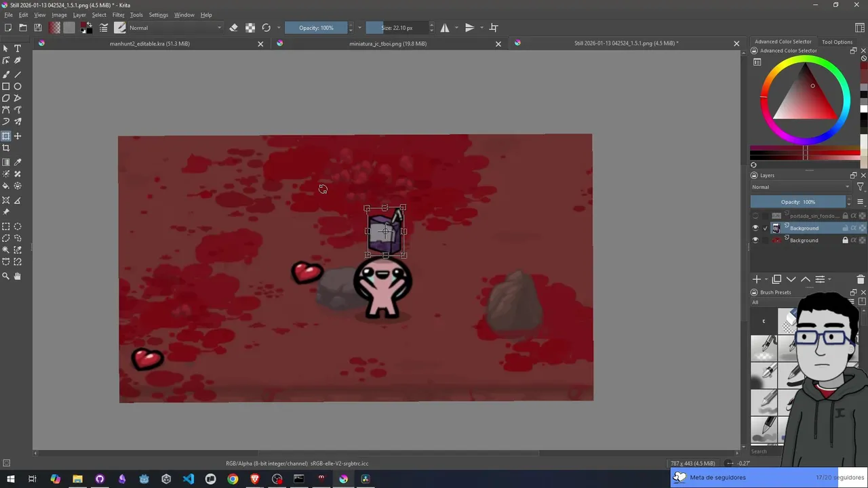
Task: Select the Line tool
Action: [x=18, y=75]
